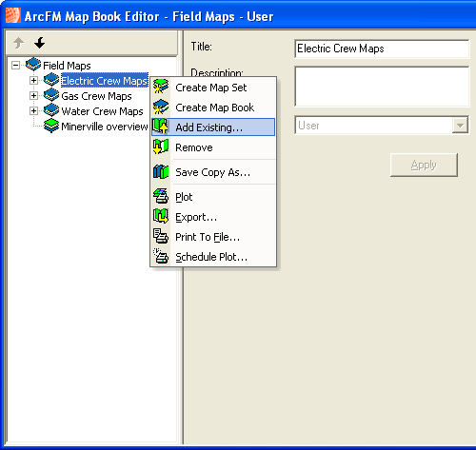Click the Title: label text
Screen dimensions: 476x450
point(202,47)
